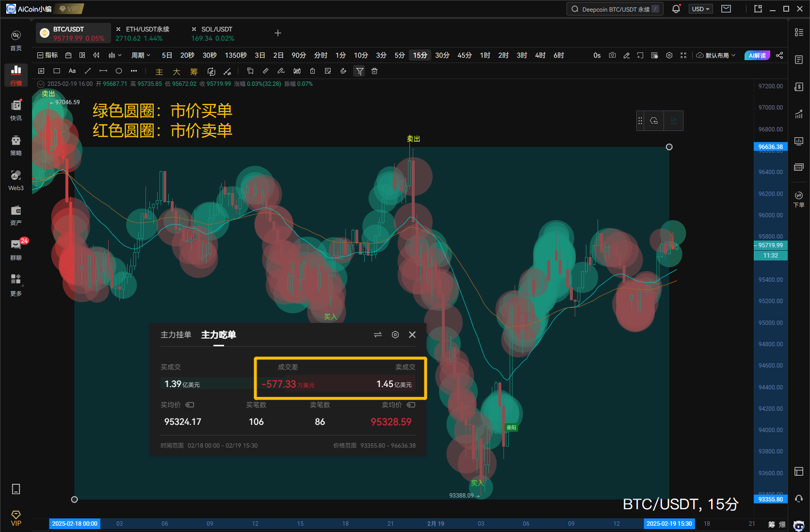Select the trend line drawing tool
The image size is (810, 532).
click(x=88, y=71)
